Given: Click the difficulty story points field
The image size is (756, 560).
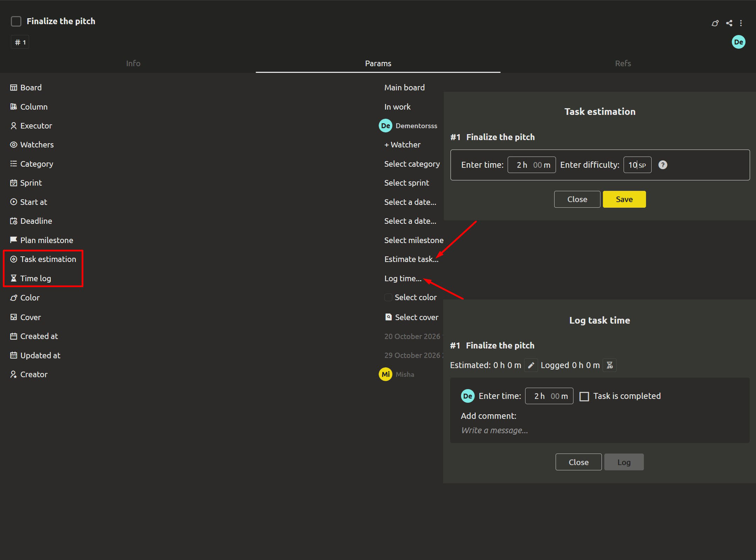Looking at the screenshot, I should 637,165.
